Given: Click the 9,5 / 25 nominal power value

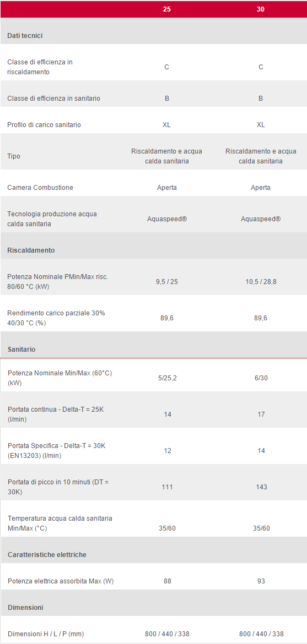Looking at the screenshot, I should 166,282.
